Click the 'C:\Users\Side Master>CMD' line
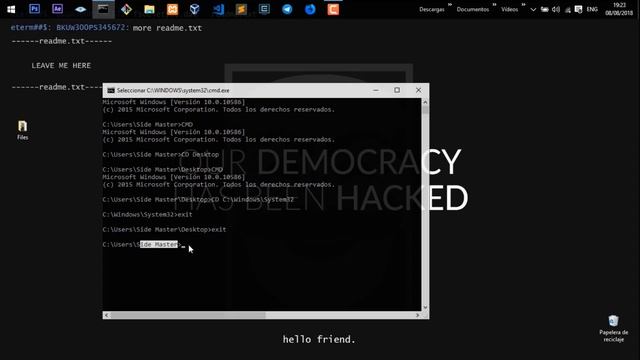640x360 pixels. click(x=147, y=124)
